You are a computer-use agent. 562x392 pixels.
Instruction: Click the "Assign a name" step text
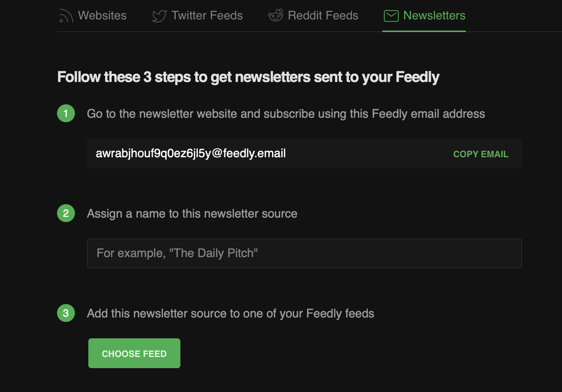(x=192, y=214)
